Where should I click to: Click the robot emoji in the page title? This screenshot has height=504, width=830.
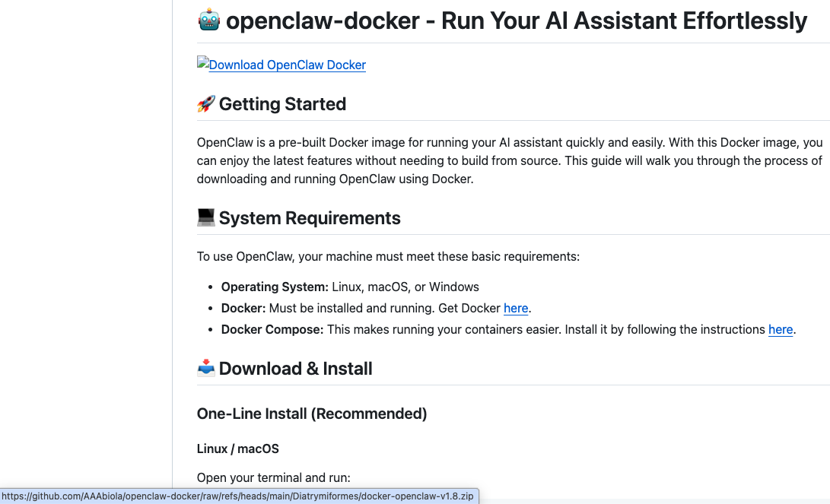(209, 20)
